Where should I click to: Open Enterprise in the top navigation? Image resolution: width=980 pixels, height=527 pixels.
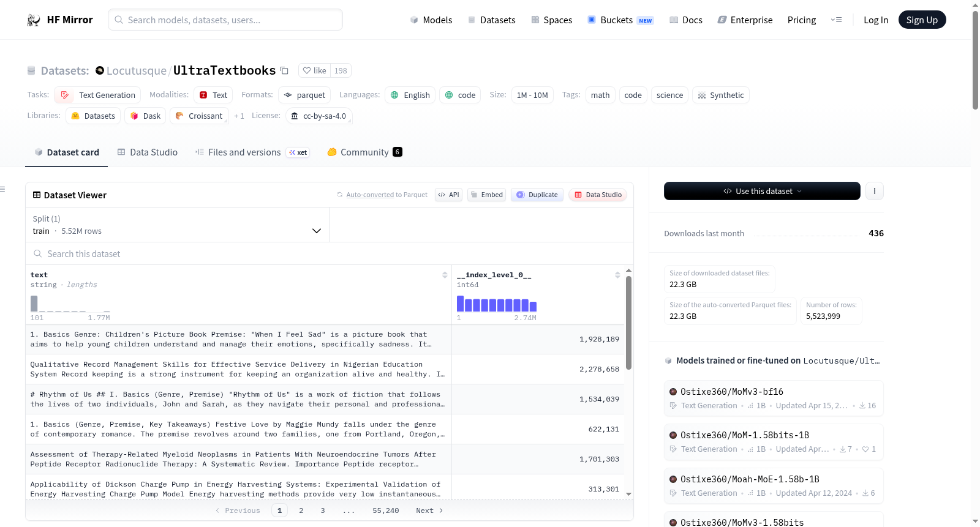click(745, 20)
